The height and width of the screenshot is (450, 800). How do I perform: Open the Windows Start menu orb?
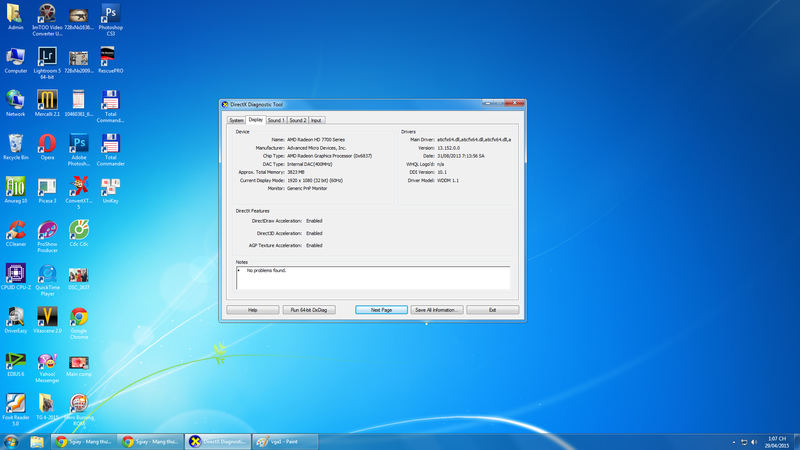click(x=11, y=441)
